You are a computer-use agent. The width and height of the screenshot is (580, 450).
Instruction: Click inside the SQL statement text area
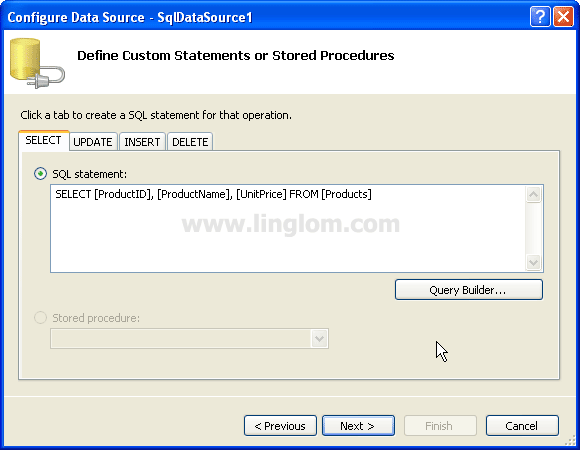coord(288,229)
